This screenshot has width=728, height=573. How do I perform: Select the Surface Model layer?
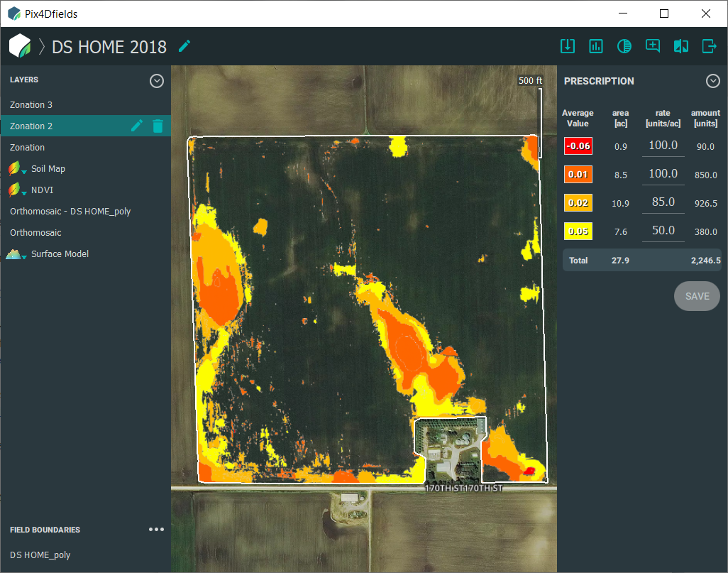point(85,254)
